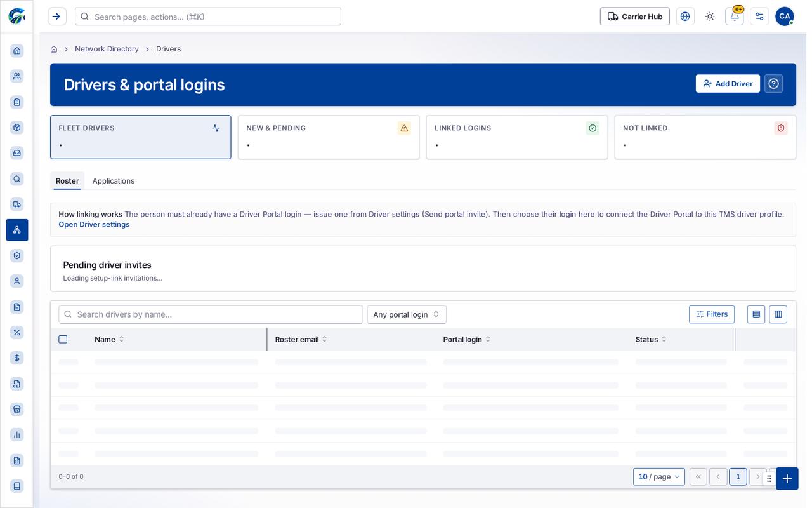Open the storefront icon in the sidebar

pos(17,409)
